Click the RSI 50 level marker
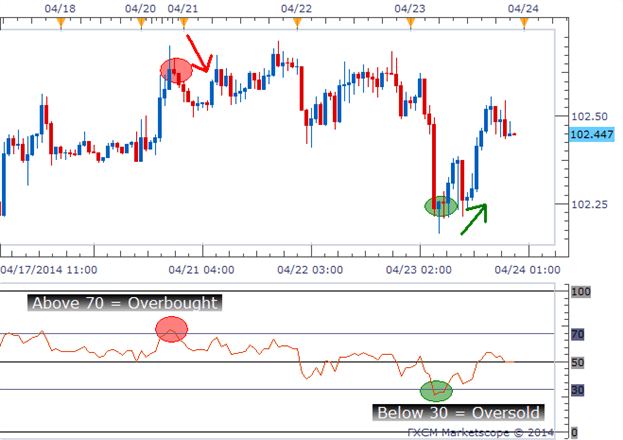 [577, 362]
